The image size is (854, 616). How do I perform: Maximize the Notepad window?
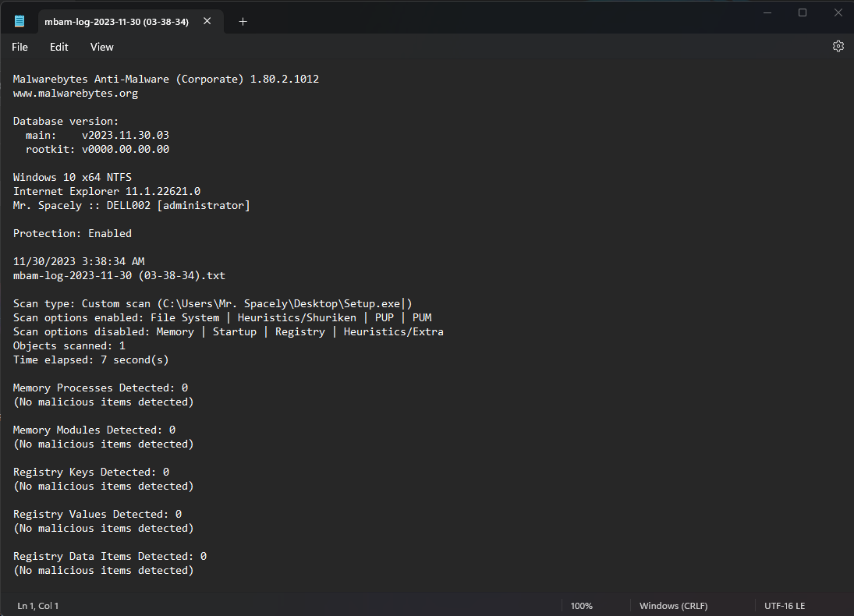[x=803, y=12]
